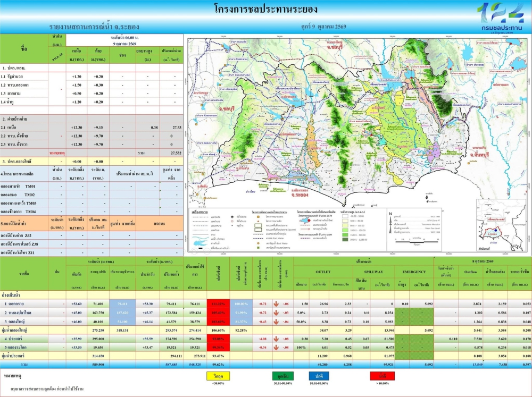Screen dimensions: 532x397
Task: Click the red จ.ระยอง label on the map
Action: point(299,195)
